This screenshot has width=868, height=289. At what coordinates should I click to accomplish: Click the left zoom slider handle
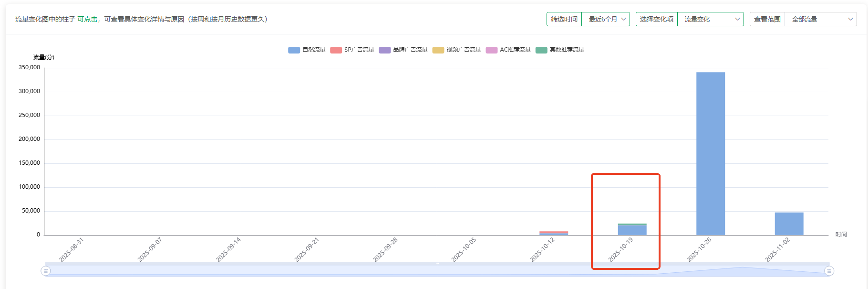tap(46, 271)
